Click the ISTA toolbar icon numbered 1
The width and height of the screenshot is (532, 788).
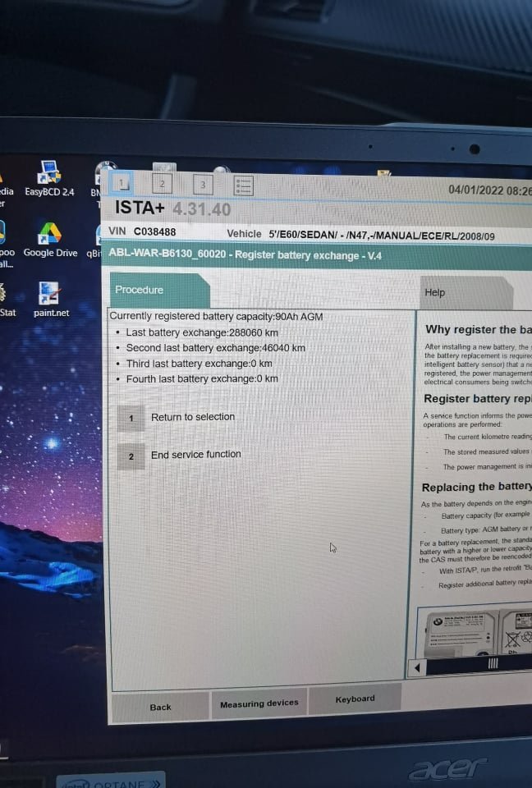coord(122,183)
